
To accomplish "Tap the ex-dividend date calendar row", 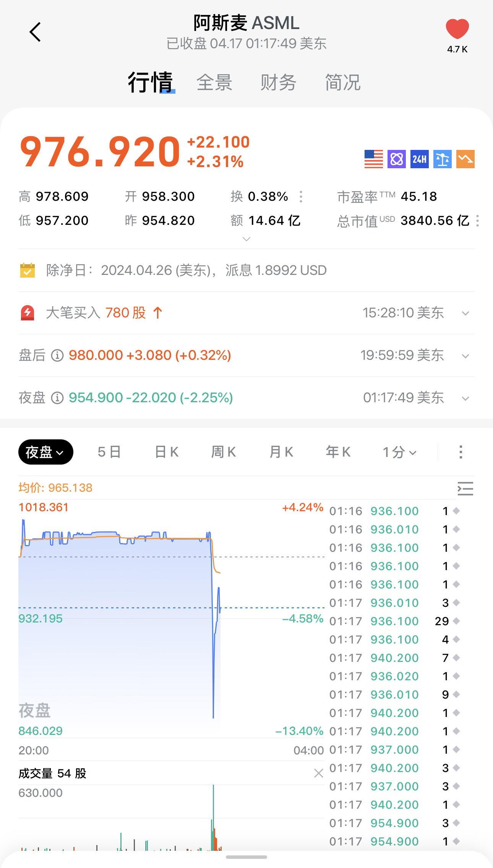I will coord(186,270).
